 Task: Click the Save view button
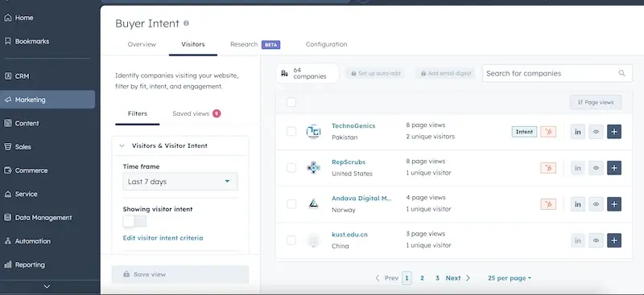coord(180,274)
